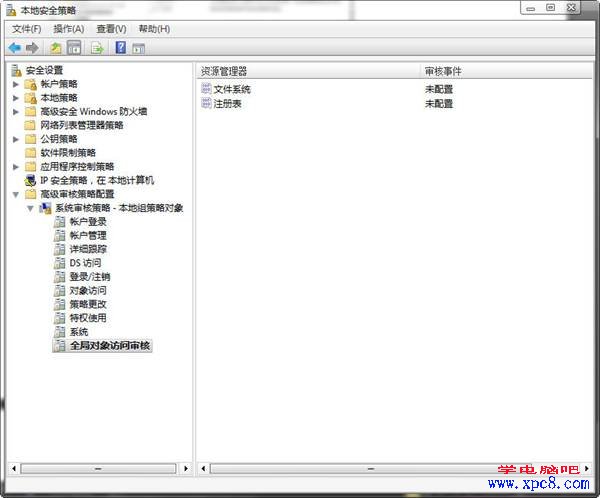This screenshot has height=498, width=600.
Task: Expand the 本地策略 tree node
Action: [16, 98]
